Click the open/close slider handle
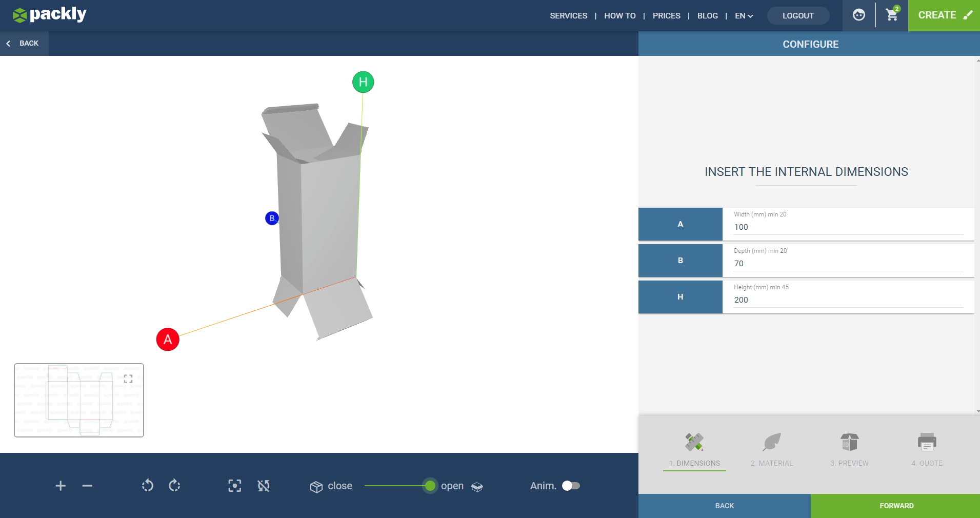Viewport: 980px width, 518px height. coord(430,486)
